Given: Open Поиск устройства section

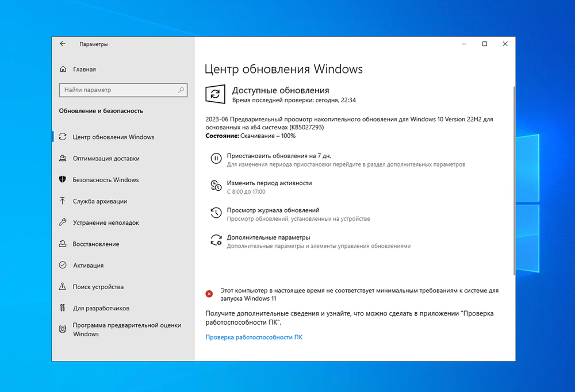Looking at the screenshot, I should (98, 287).
